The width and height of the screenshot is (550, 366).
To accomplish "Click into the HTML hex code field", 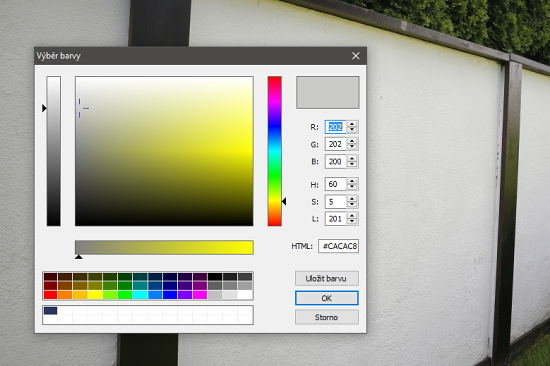I will (x=338, y=246).
